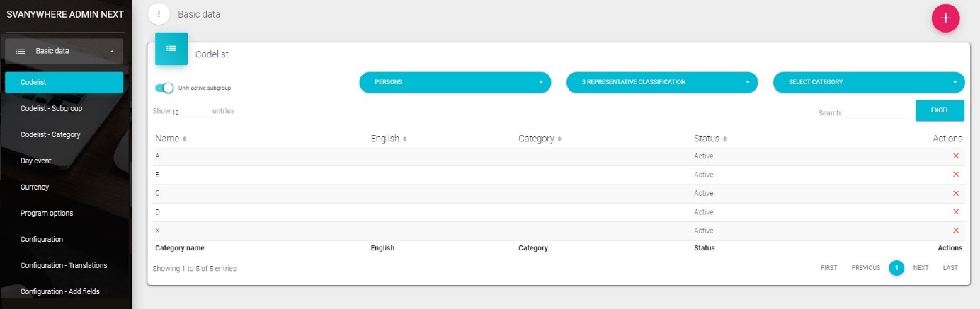Go to Currency in sidebar
This screenshot has height=309, width=980.
tap(35, 187)
